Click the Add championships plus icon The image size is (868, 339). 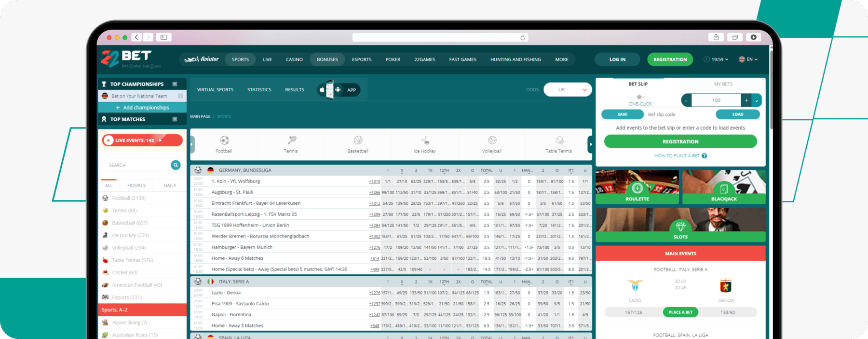(x=118, y=108)
